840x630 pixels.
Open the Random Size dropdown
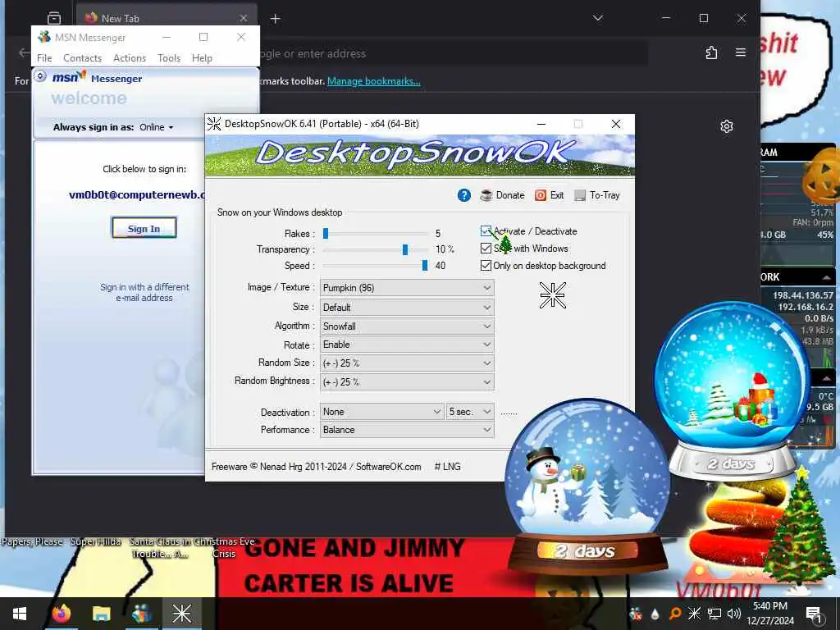[x=407, y=363]
